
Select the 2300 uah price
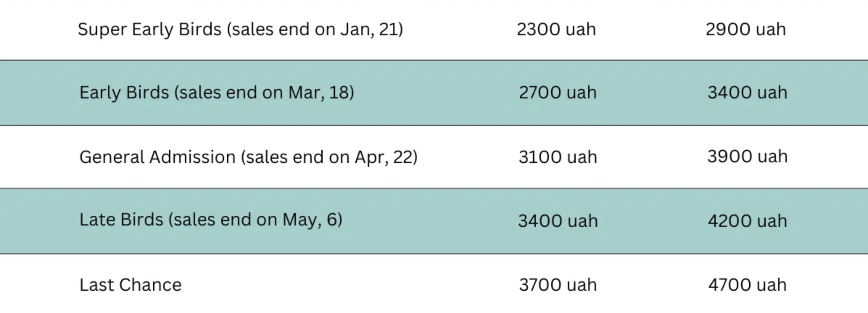[x=556, y=29]
